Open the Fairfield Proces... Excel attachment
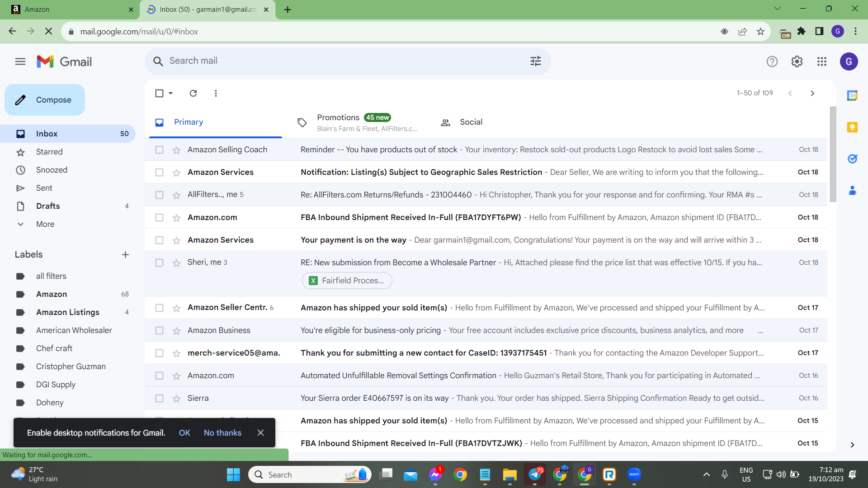The height and width of the screenshot is (488, 868). [347, 281]
